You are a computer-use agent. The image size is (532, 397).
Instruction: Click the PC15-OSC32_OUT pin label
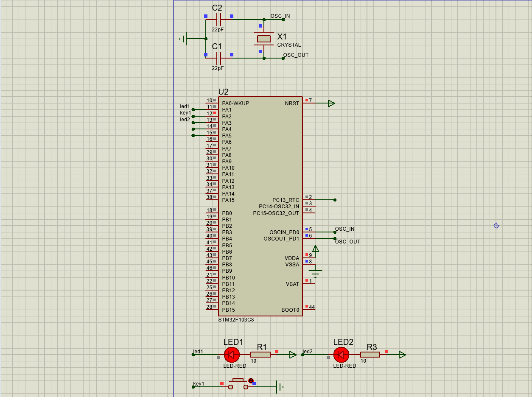click(276, 213)
